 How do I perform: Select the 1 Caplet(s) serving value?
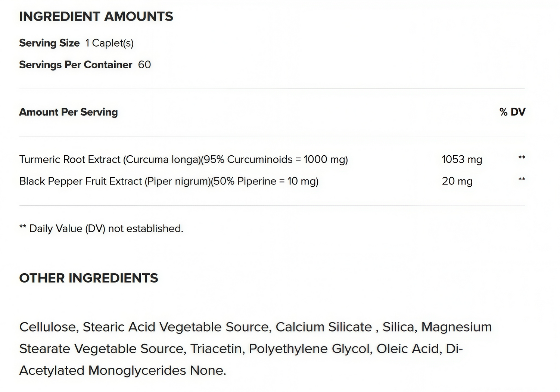pos(109,43)
